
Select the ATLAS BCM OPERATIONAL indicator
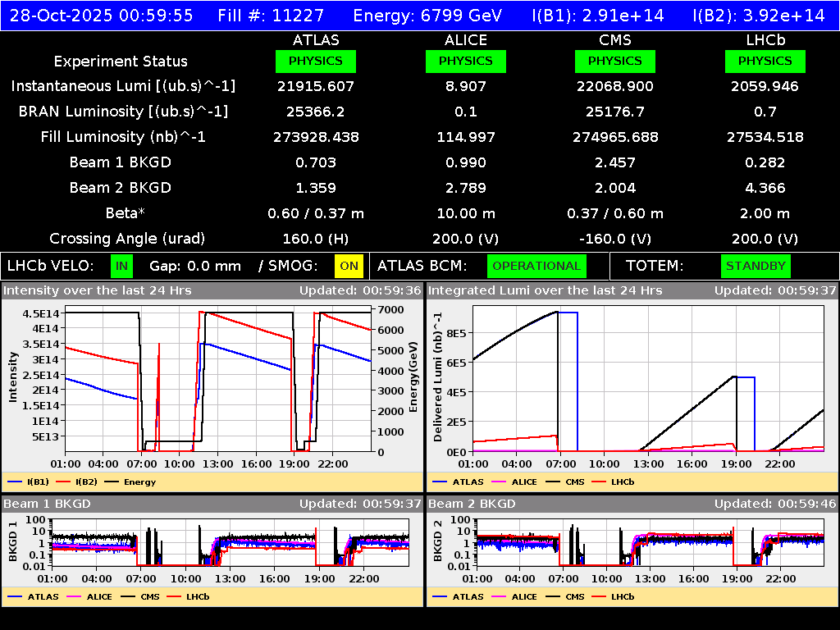536,266
